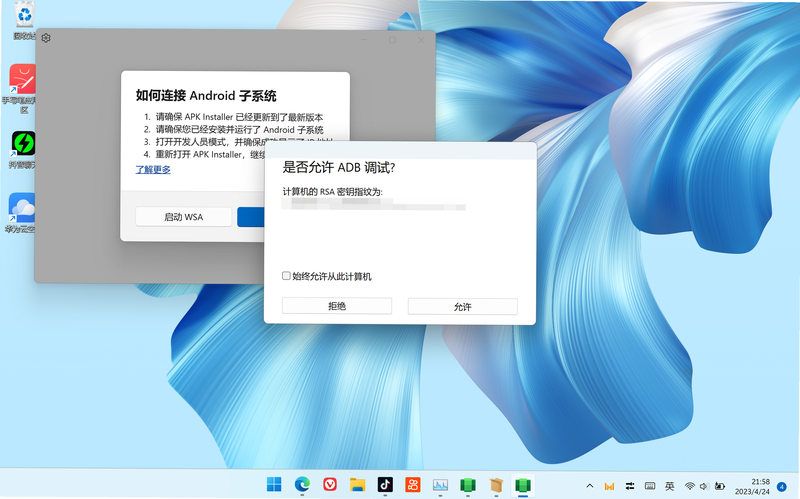Open the Wi-Fi network tray icon
The width and height of the screenshot is (800, 499).
[690, 486]
